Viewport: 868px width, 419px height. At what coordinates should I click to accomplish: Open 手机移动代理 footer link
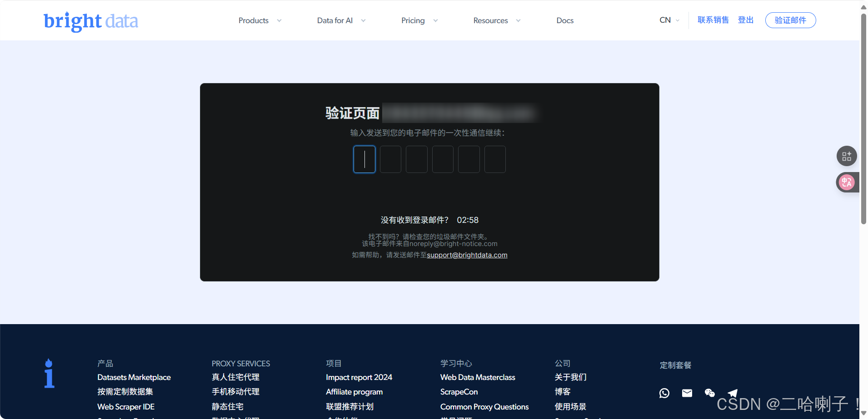pyautogui.click(x=235, y=392)
